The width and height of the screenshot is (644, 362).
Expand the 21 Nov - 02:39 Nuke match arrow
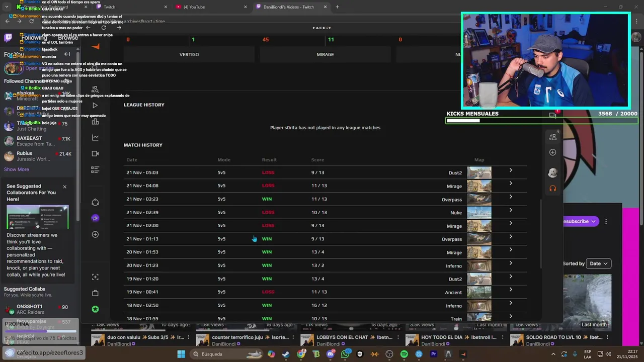point(511,210)
